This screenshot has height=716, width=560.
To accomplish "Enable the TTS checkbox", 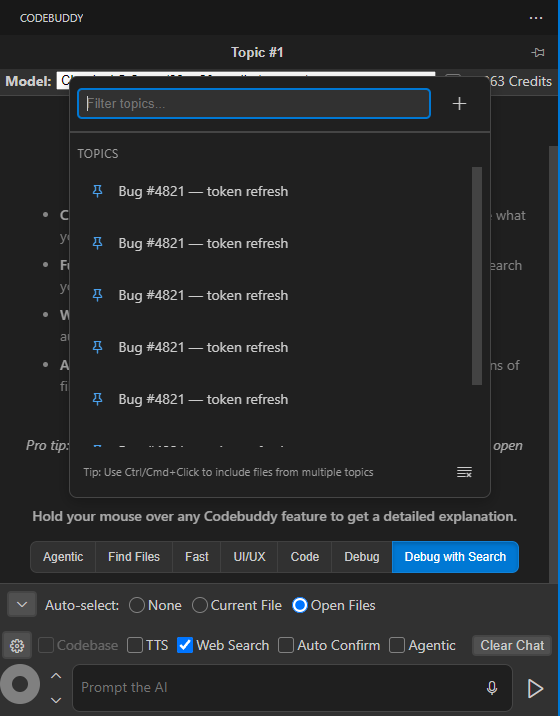I will coord(135,645).
